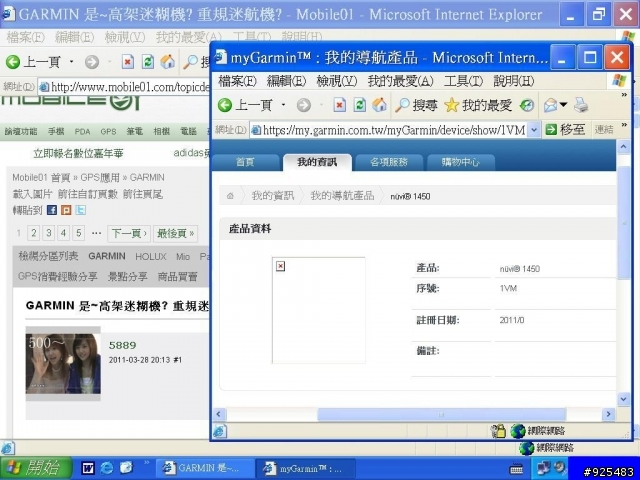Share to Twitter icon on Mobile01
Image resolution: width=640 pixels, height=480 pixels.
(80, 210)
